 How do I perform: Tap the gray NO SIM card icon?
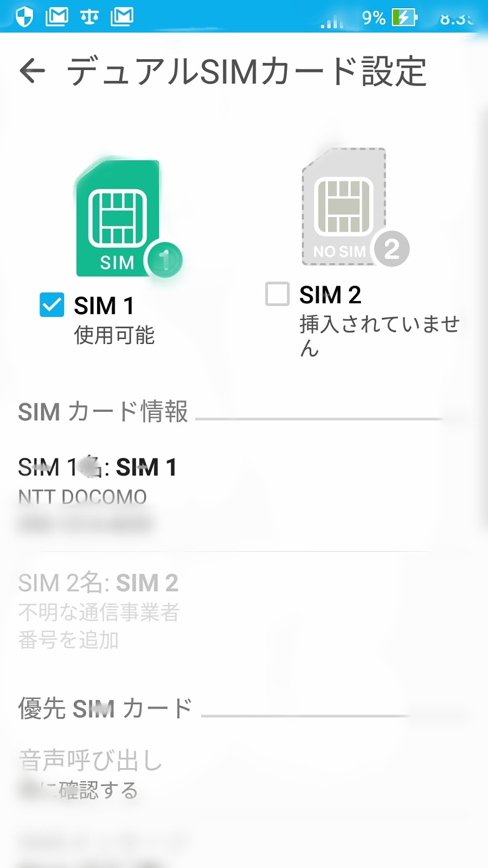[x=345, y=208]
